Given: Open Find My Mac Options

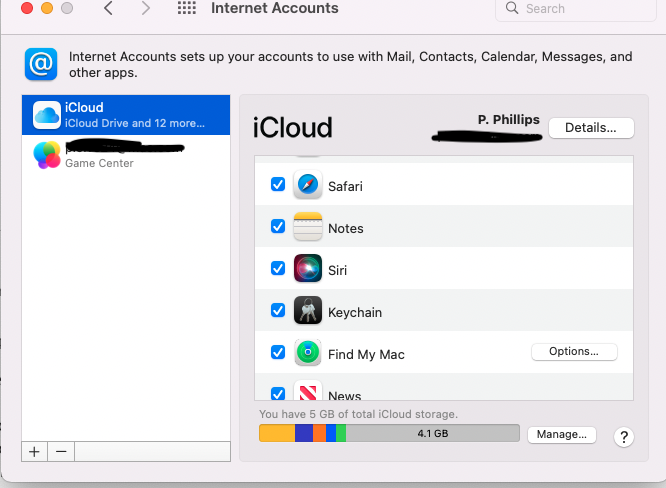Looking at the screenshot, I should point(574,352).
